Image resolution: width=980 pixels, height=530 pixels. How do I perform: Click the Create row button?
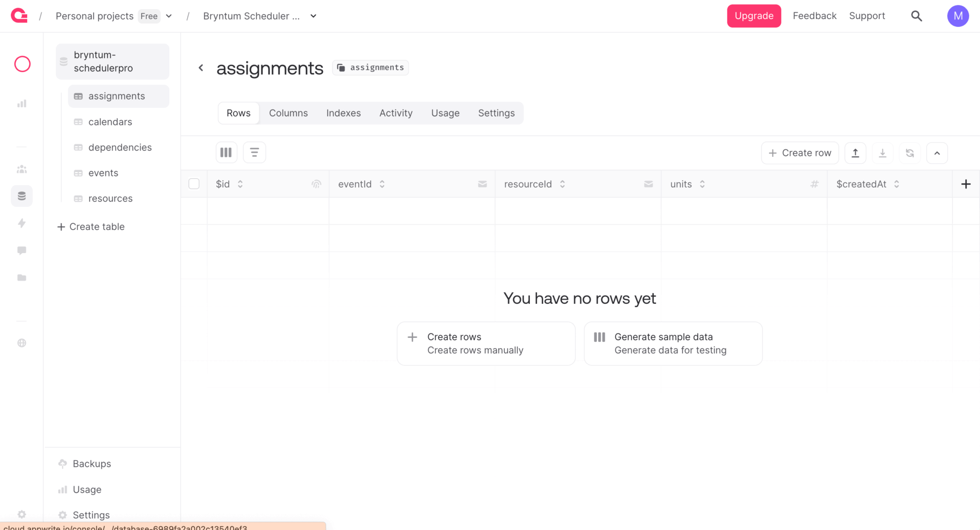tap(800, 153)
